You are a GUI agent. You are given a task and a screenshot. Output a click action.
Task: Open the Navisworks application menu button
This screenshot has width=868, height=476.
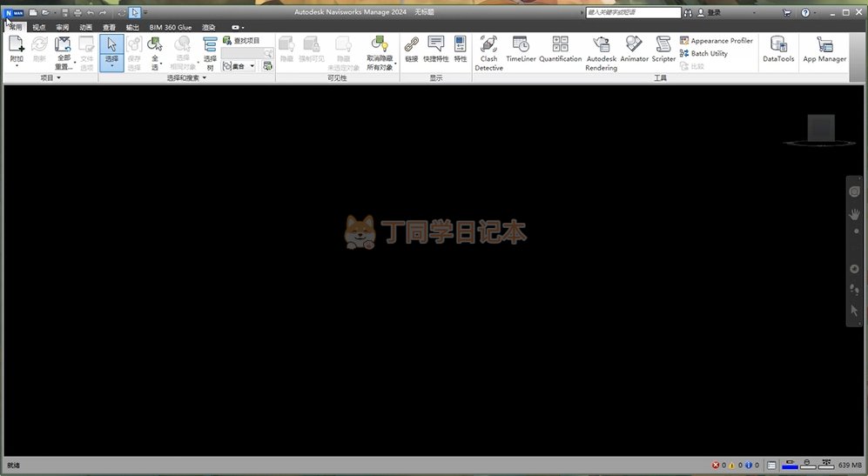tap(13, 13)
